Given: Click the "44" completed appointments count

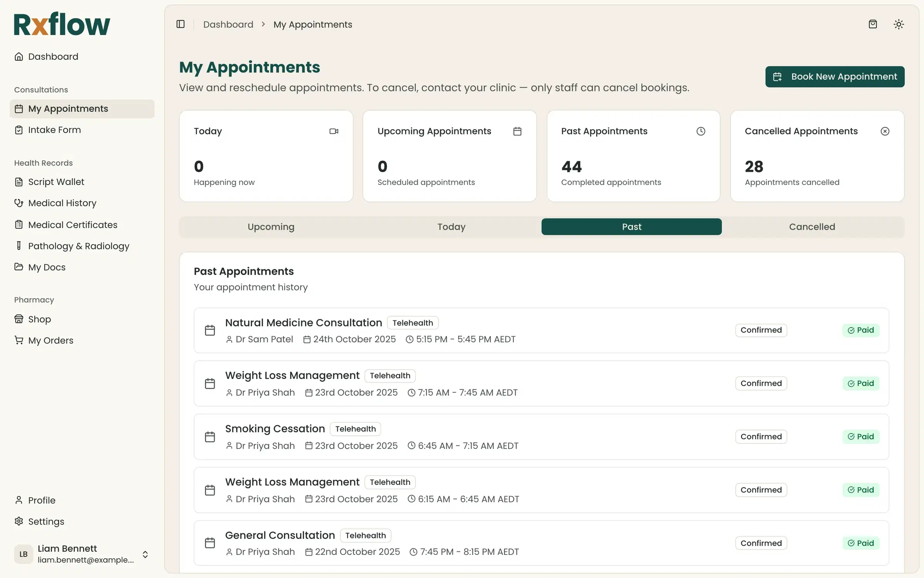Looking at the screenshot, I should click(x=571, y=166).
